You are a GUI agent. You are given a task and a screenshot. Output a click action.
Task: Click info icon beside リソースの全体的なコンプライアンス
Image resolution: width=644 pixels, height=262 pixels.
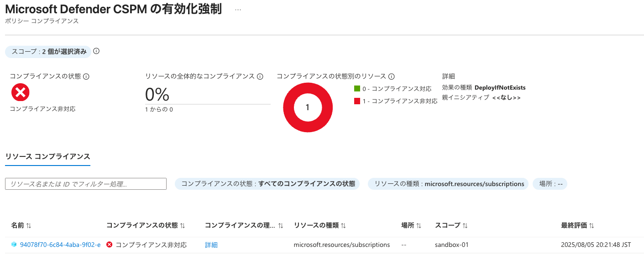(260, 76)
